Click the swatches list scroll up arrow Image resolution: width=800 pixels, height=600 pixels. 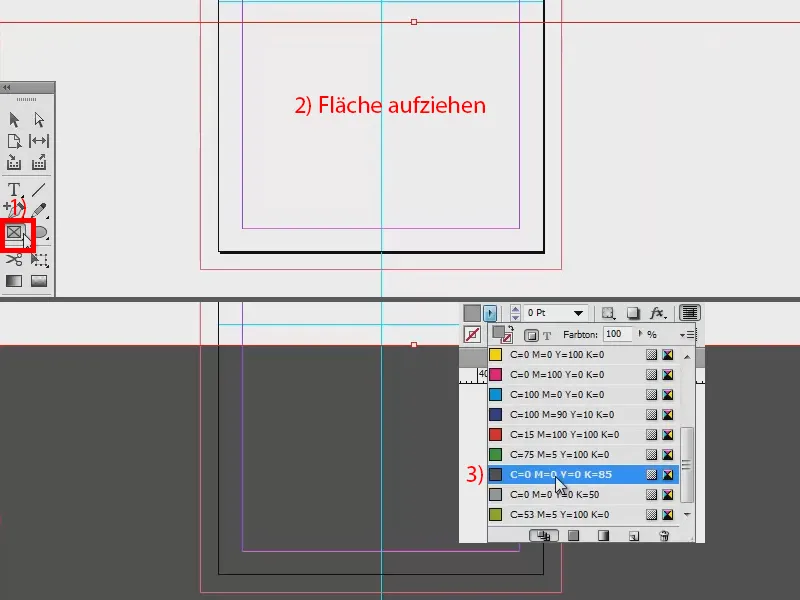pos(687,357)
